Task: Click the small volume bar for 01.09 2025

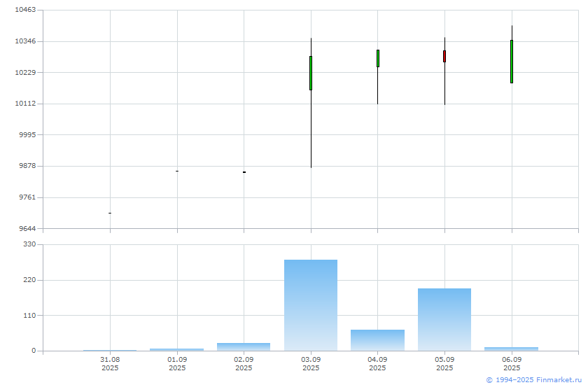Action: 176,350
